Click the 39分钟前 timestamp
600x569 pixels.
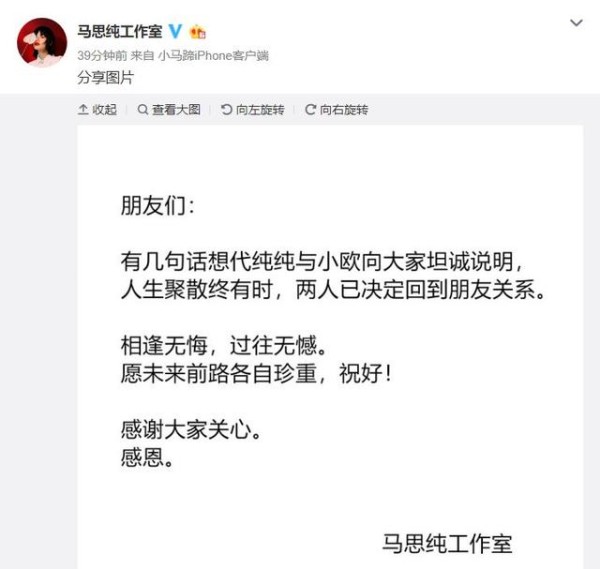(102, 56)
